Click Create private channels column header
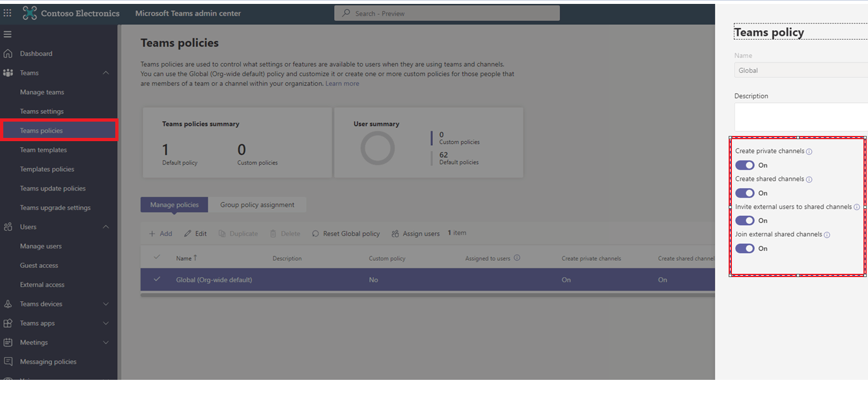Image resolution: width=868 pixels, height=400 pixels. click(591, 258)
